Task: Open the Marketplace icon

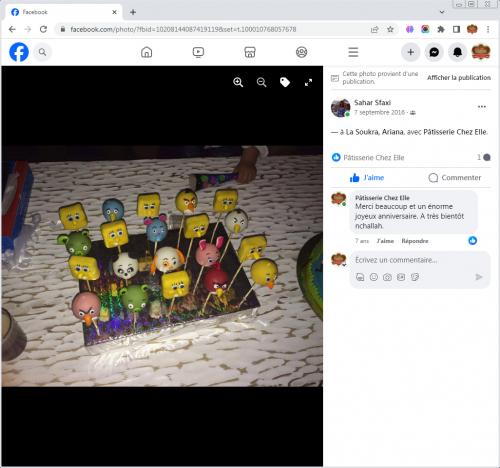Action: coord(250,52)
